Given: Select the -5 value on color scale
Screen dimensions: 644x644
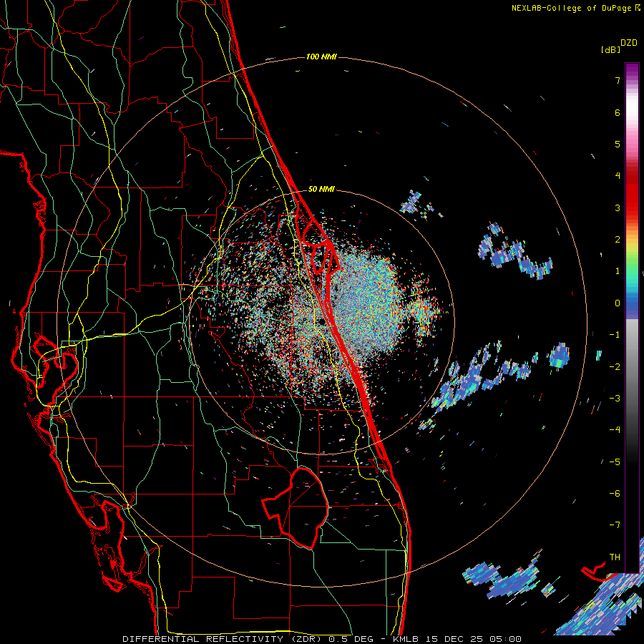Looking at the screenshot, I should point(615,462).
